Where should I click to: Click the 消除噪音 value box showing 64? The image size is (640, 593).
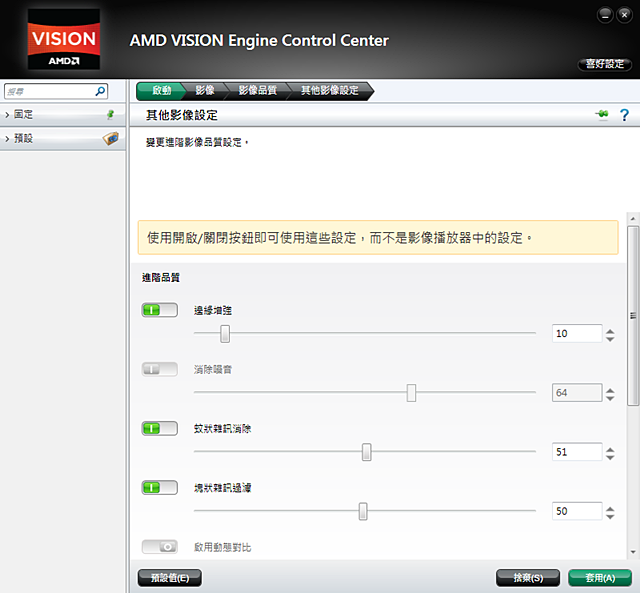coord(577,393)
